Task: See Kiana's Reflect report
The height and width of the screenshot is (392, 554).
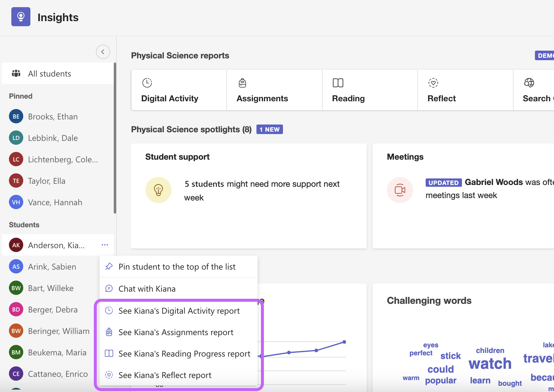Action: pos(165,375)
